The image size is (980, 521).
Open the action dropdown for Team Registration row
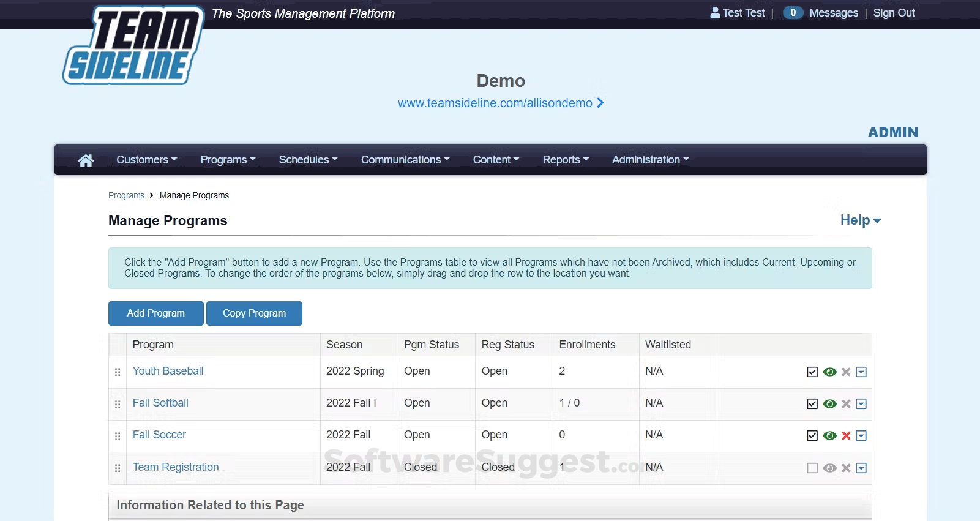click(861, 468)
